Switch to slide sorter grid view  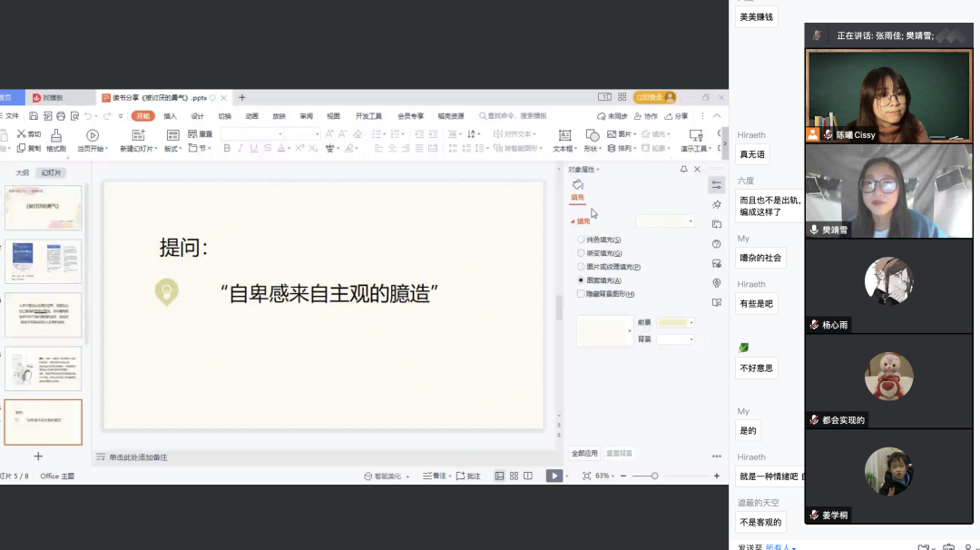[514, 476]
